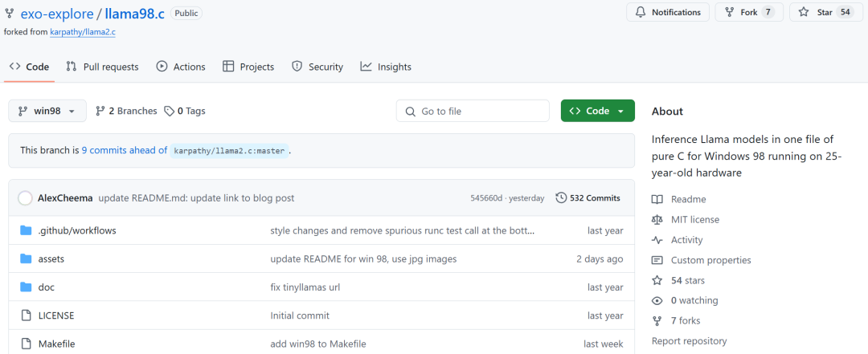Click the Notifications bell icon
The width and height of the screenshot is (868, 354).
tap(641, 12)
